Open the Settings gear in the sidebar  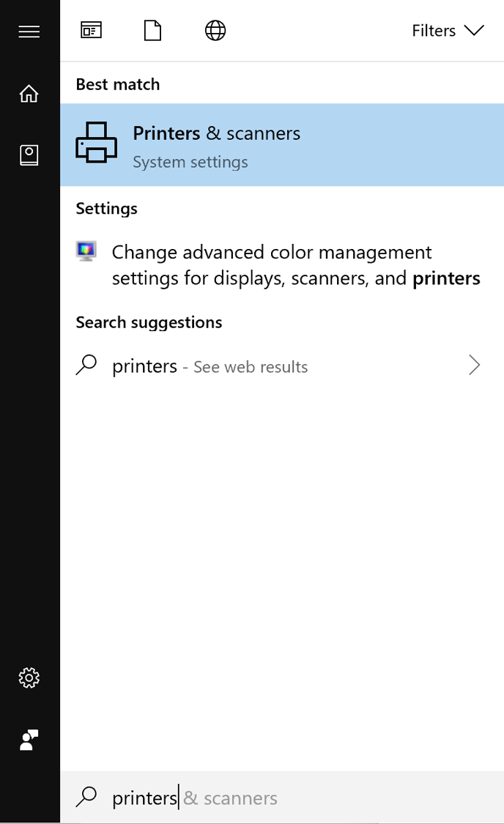(29, 678)
